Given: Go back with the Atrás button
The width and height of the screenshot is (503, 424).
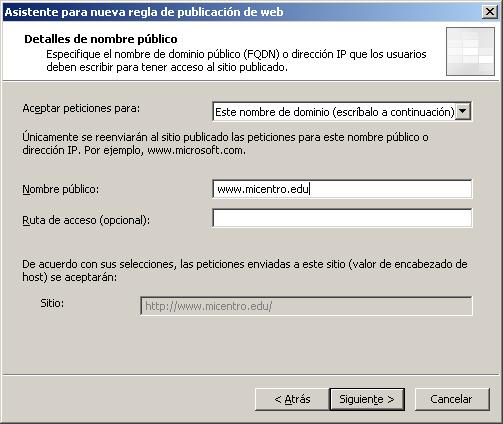Looking at the screenshot, I should (x=292, y=399).
